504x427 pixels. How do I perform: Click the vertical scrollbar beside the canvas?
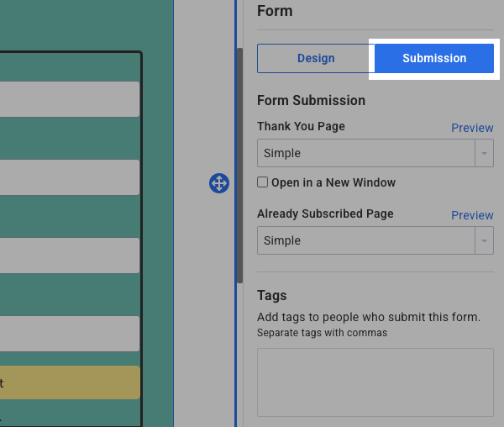pyautogui.click(x=239, y=168)
